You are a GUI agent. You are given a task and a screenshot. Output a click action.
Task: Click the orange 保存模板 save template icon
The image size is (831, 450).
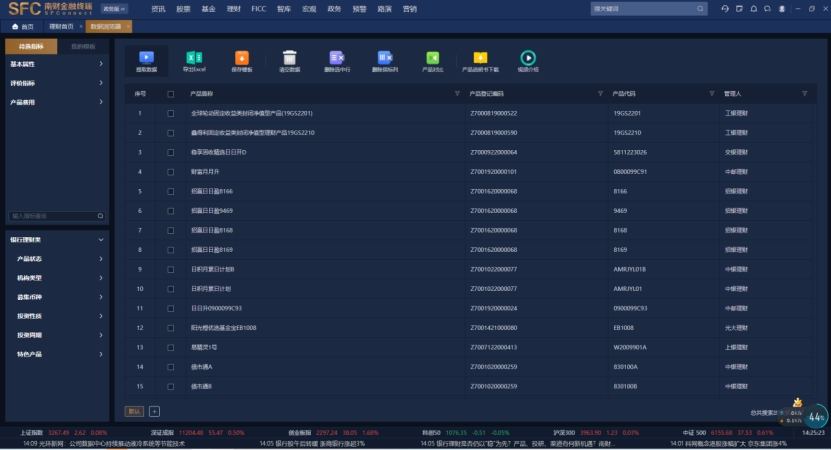(242, 58)
